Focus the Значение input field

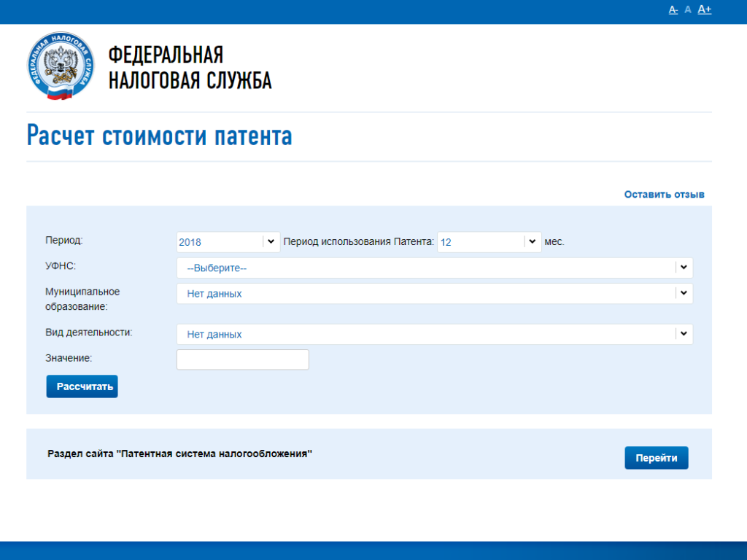click(243, 359)
